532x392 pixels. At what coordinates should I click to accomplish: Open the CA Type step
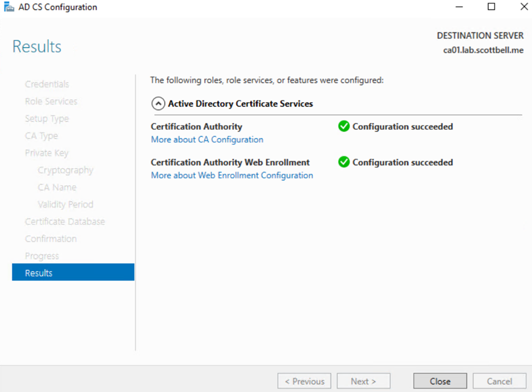pyautogui.click(x=41, y=136)
